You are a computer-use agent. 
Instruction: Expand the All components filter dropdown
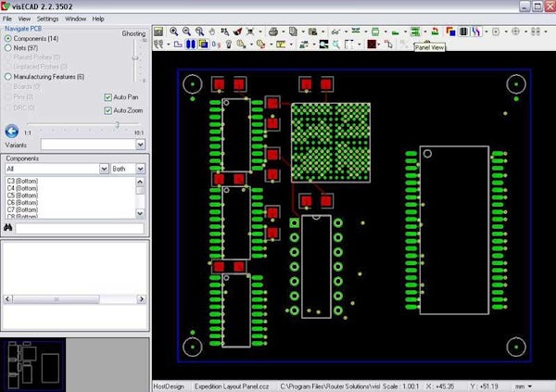point(104,170)
